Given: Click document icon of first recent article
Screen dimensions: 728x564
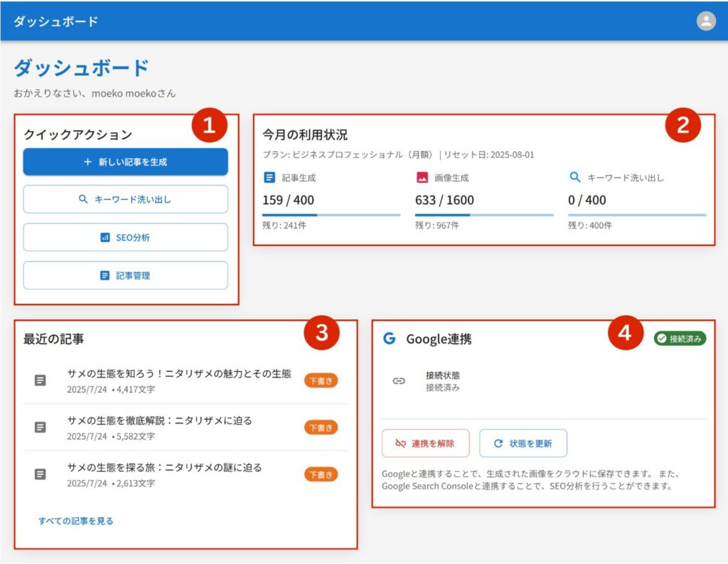Looking at the screenshot, I should [41, 381].
